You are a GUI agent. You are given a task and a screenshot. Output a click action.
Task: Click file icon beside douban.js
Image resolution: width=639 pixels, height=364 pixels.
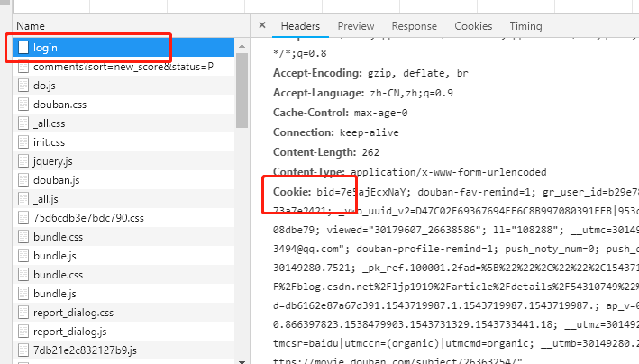pyautogui.click(x=23, y=180)
